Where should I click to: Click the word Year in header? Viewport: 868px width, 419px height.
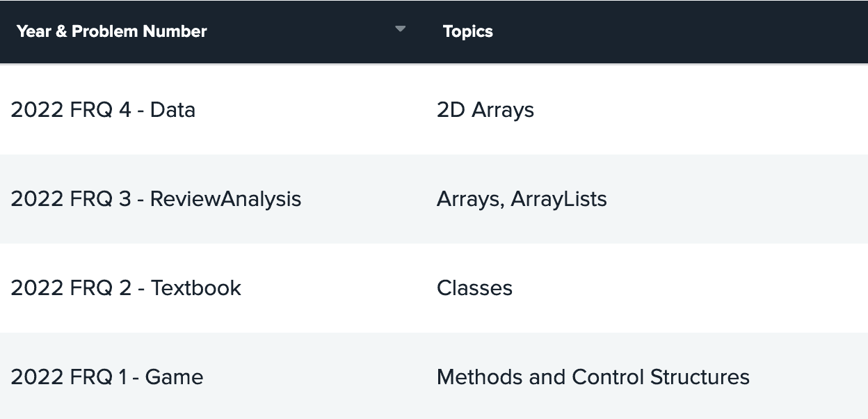click(x=32, y=31)
